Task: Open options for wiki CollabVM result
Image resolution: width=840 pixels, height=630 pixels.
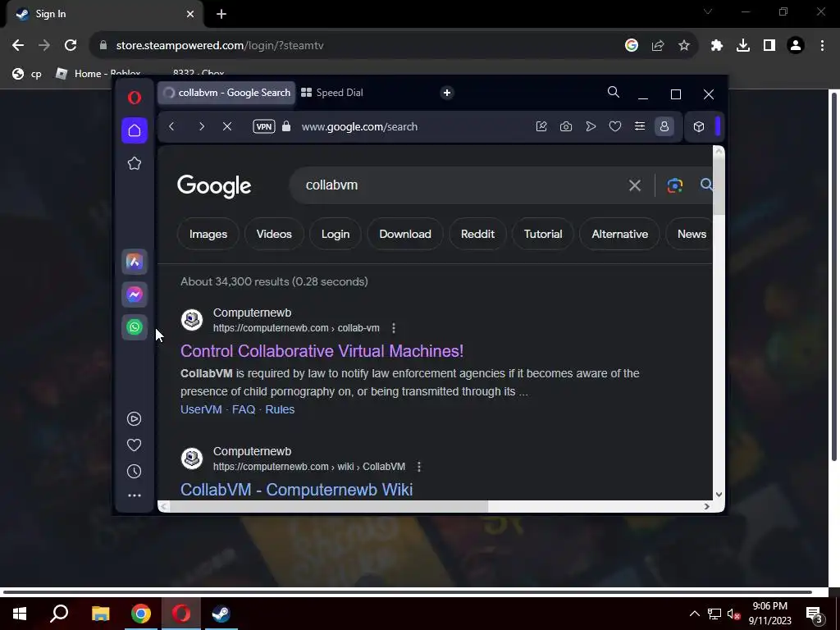Action: [419, 467]
